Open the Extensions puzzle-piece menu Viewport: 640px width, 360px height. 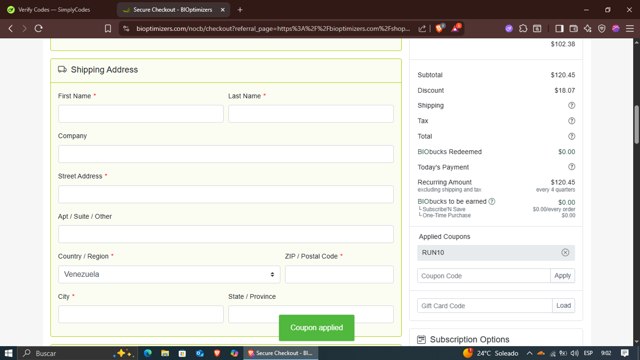[523, 29]
